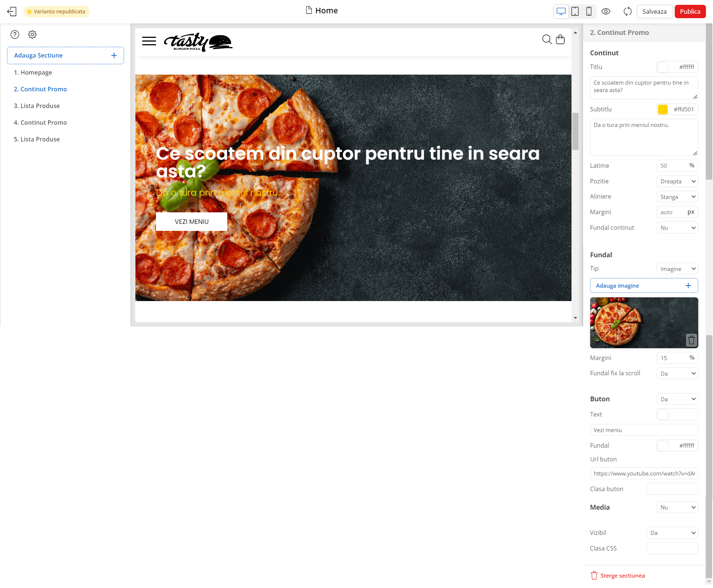This screenshot has width=713, height=588.
Task: Open the Fundal Tip dropdown showing Imagine
Action: pos(677,268)
